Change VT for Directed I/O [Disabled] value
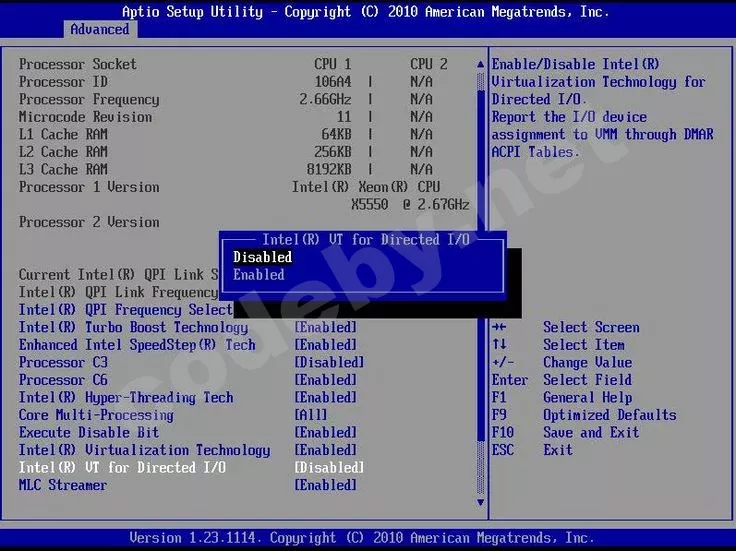The height and width of the screenshot is (551, 736). [329, 467]
